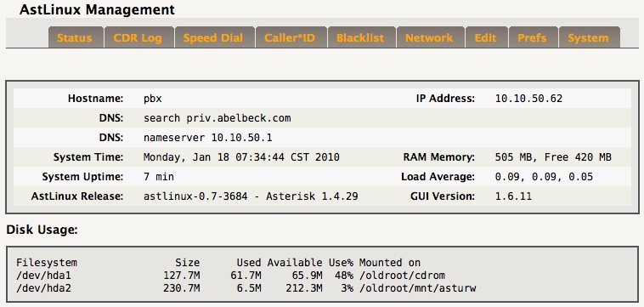644x307 pixels.
Task: Click IP address value 10.10.50.62
Action: click(x=528, y=99)
